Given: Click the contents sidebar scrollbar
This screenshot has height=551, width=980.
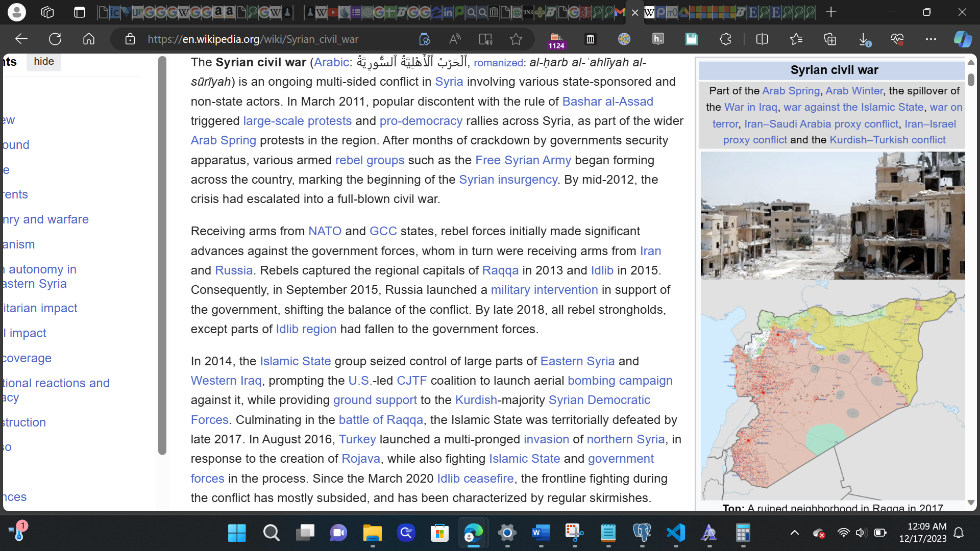Looking at the screenshot, I should pos(162,255).
